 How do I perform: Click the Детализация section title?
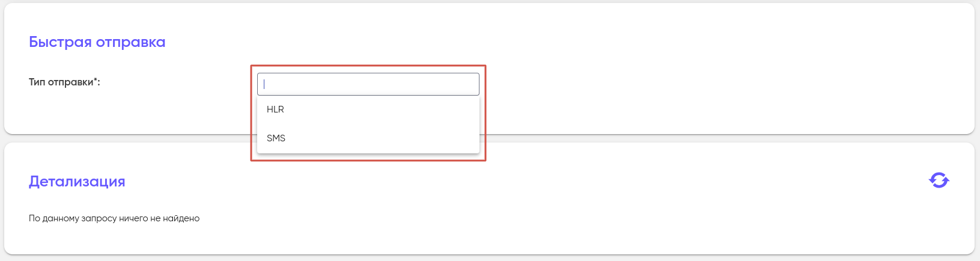[77, 182]
